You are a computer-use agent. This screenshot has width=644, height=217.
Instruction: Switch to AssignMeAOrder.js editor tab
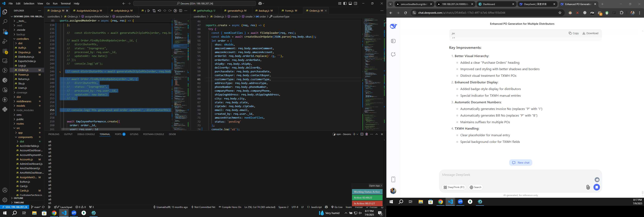pos(88,11)
